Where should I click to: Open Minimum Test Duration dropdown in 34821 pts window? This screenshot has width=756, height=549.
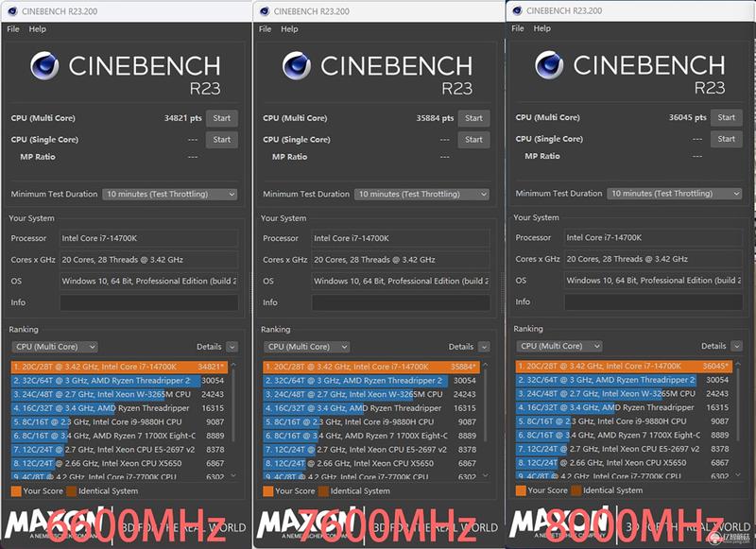click(170, 195)
